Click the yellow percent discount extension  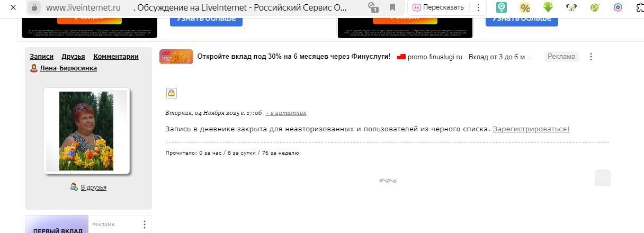[525, 7]
